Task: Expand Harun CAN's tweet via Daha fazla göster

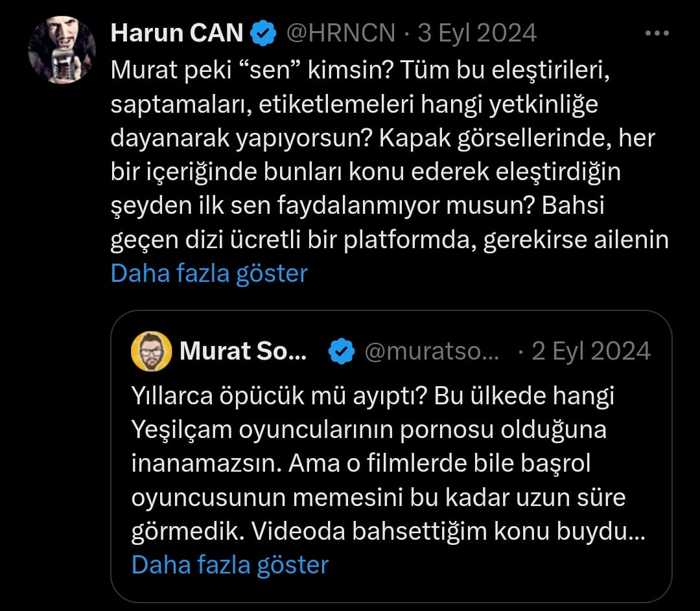Action: pyautogui.click(x=209, y=273)
